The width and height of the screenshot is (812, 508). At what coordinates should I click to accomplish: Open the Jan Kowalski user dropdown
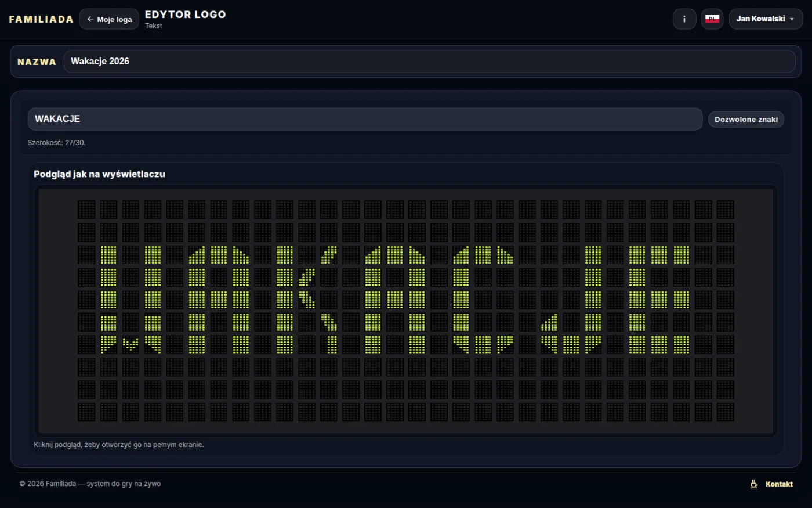[766, 19]
